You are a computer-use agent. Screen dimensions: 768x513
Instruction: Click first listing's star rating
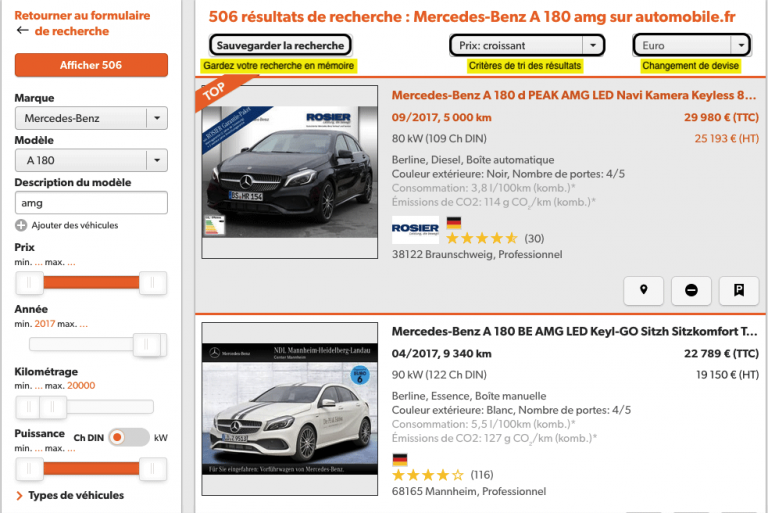(x=482, y=238)
